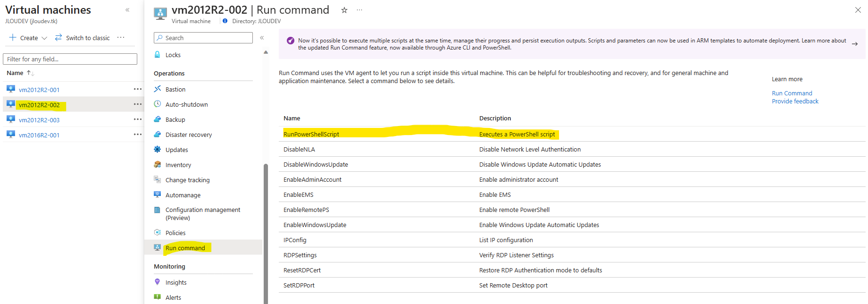This screenshot has width=868, height=304.
Task: Select the ResetRDPCert command
Action: click(302, 270)
